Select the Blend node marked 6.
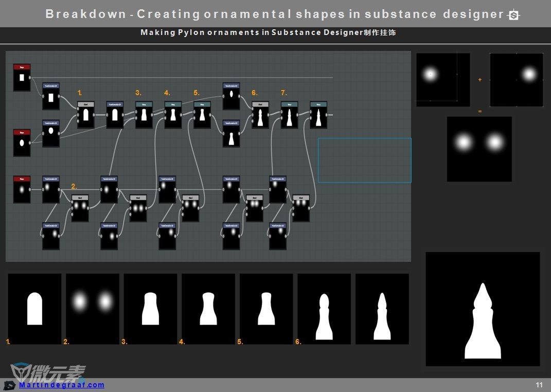551x392 pixels. pyautogui.click(x=260, y=115)
